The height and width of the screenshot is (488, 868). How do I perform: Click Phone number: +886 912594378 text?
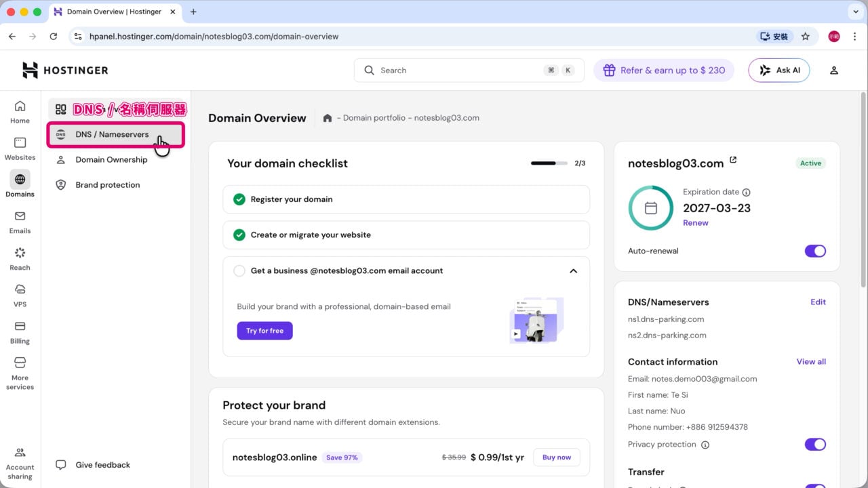688,428
